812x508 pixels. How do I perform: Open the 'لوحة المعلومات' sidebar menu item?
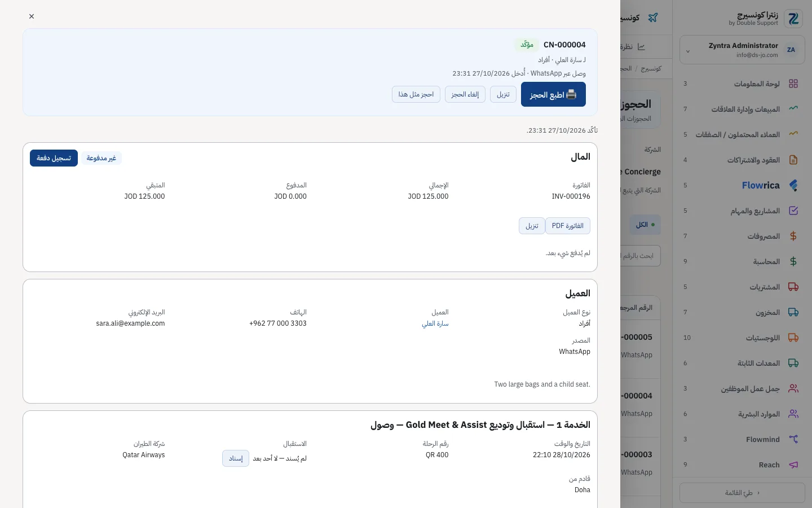[x=742, y=84]
